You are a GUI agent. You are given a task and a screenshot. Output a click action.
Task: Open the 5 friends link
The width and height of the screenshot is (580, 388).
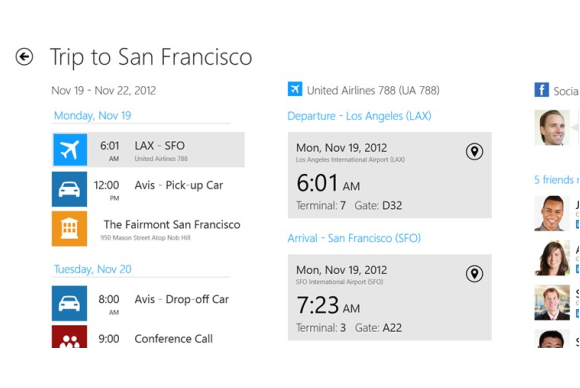tap(556, 180)
